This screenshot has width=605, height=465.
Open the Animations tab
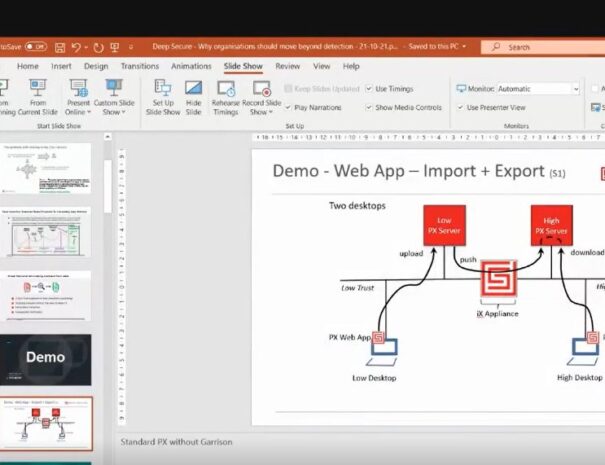(x=191, y=66)
